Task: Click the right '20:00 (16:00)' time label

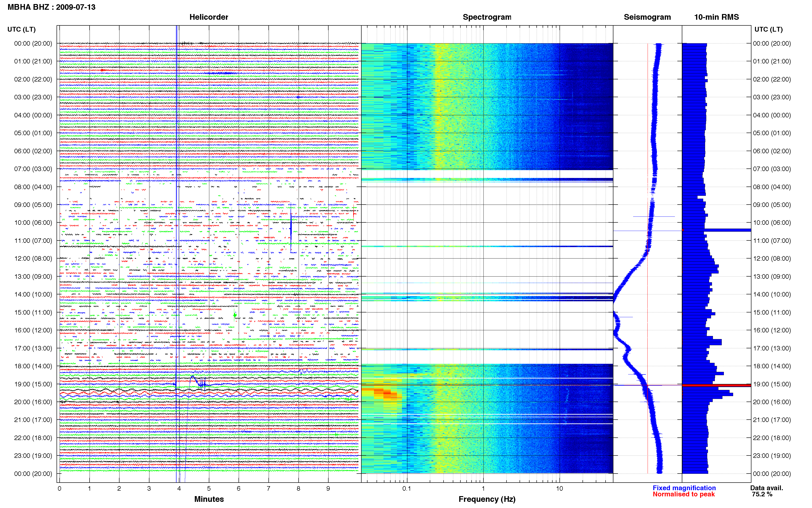Action: [x=772, y=402]
